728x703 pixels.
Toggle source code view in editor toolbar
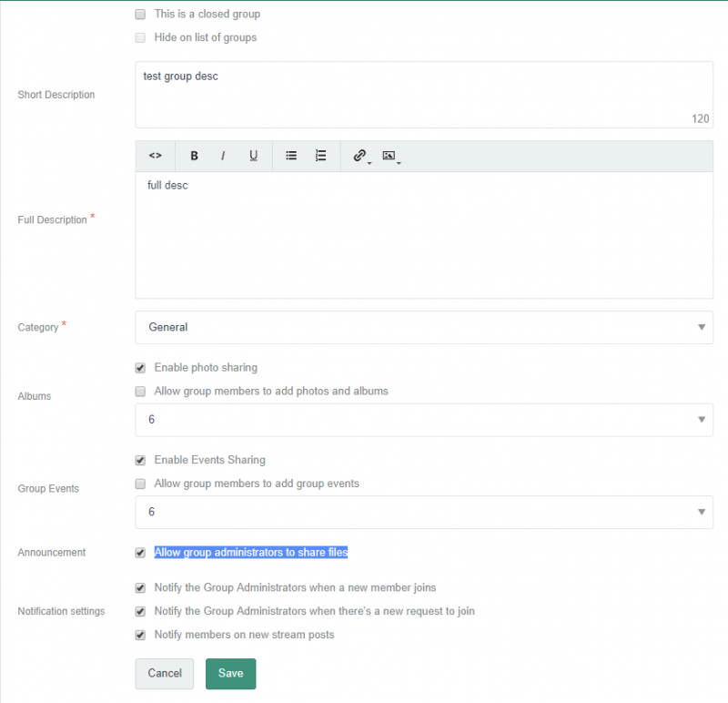click(155, 156)
